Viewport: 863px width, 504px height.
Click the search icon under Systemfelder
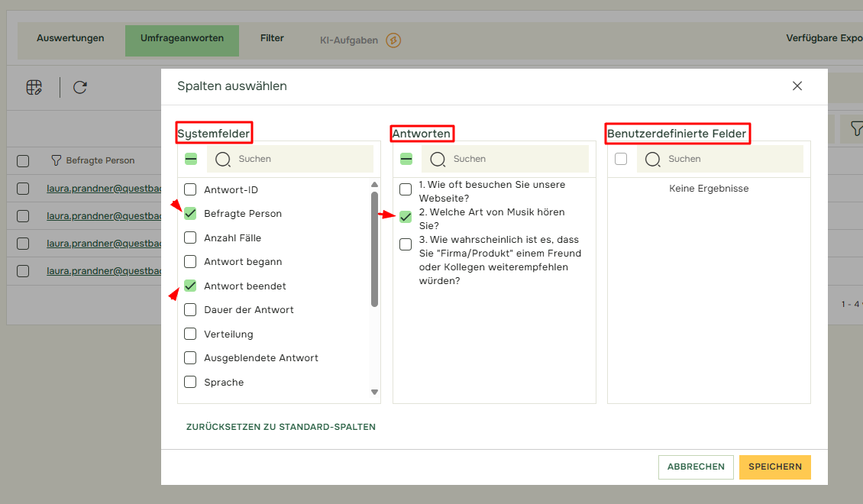[222, 159]
